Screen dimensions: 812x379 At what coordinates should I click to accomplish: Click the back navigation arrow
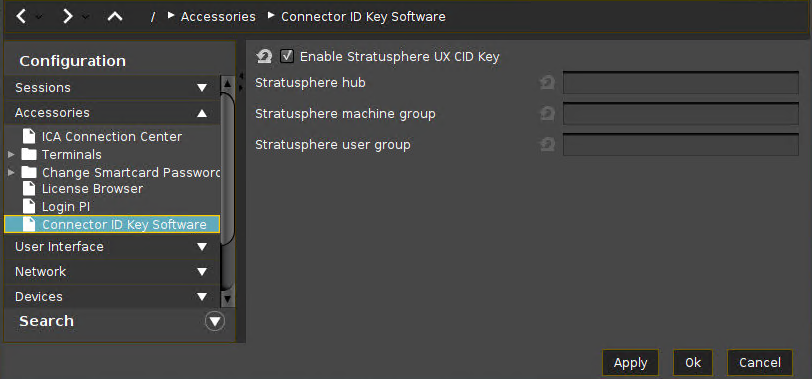[21, 17]
